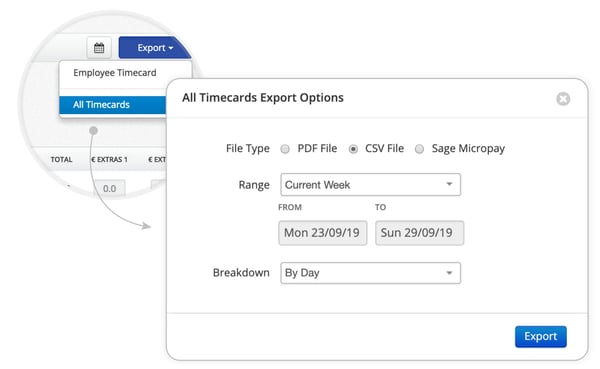Select the PDF File radio option
Screen dimensions: 600x369
(285, 149)
